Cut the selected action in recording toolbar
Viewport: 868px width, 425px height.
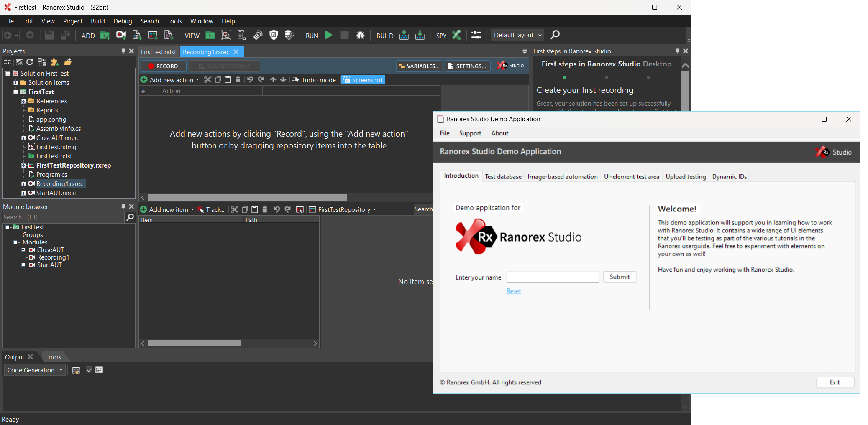click(x=207, y=80)
